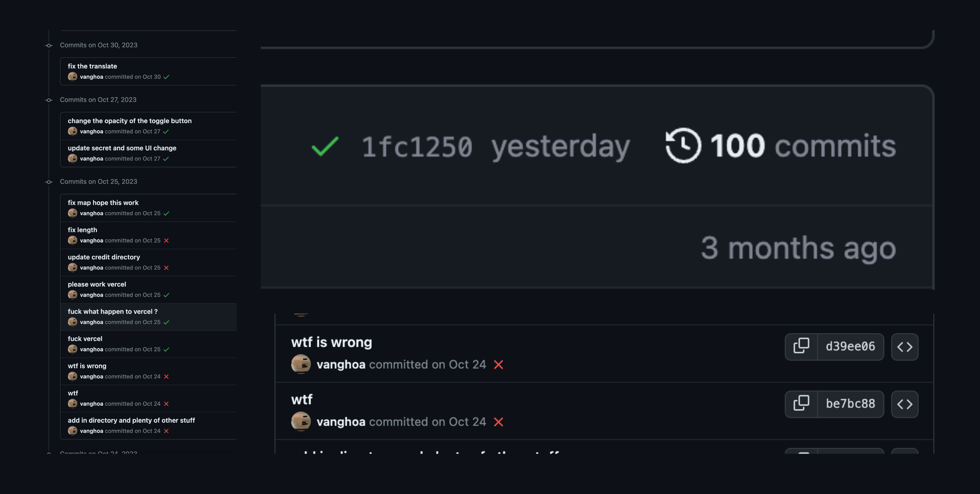Browse repository at commit be7bc88
The image size is (980, 494).
(x=905, y=404)
